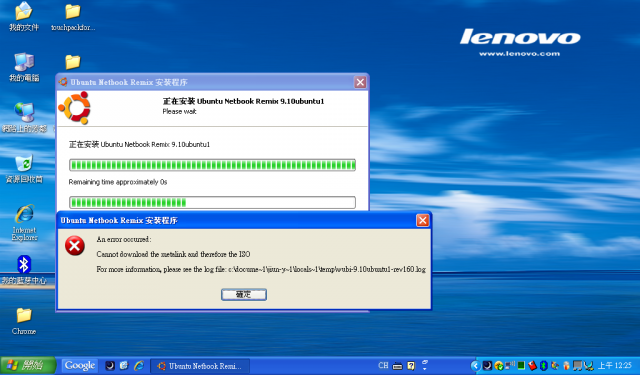The image size is (640, 375).
Task: Open 網路上的芳鄰 desktop icon
Action: 24,118
